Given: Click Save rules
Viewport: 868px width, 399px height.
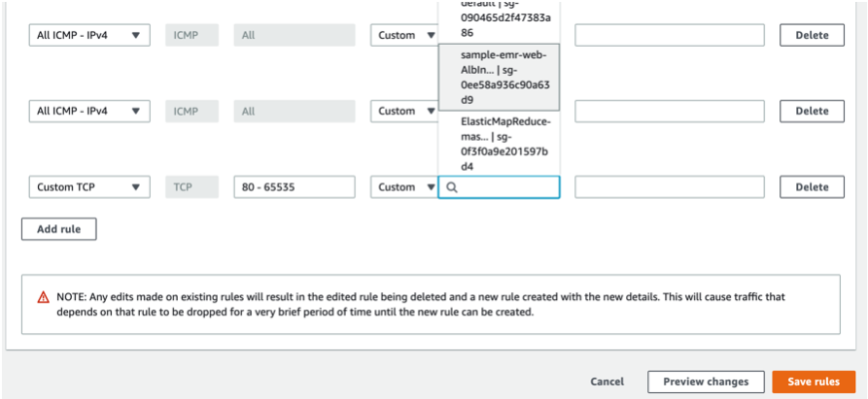Looking at the screenshot, I should click(814, 382).
